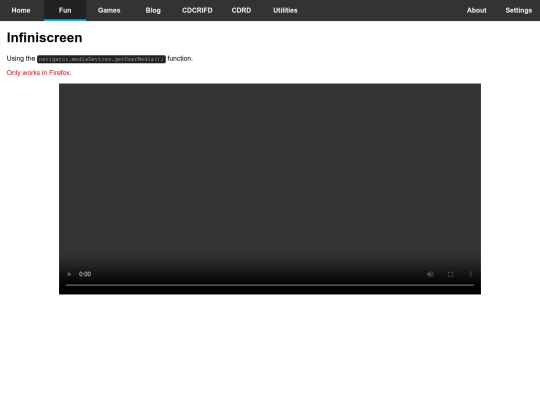Play the Infiniscreen video
The image size is (540, 405).
(x=69, y=274)
